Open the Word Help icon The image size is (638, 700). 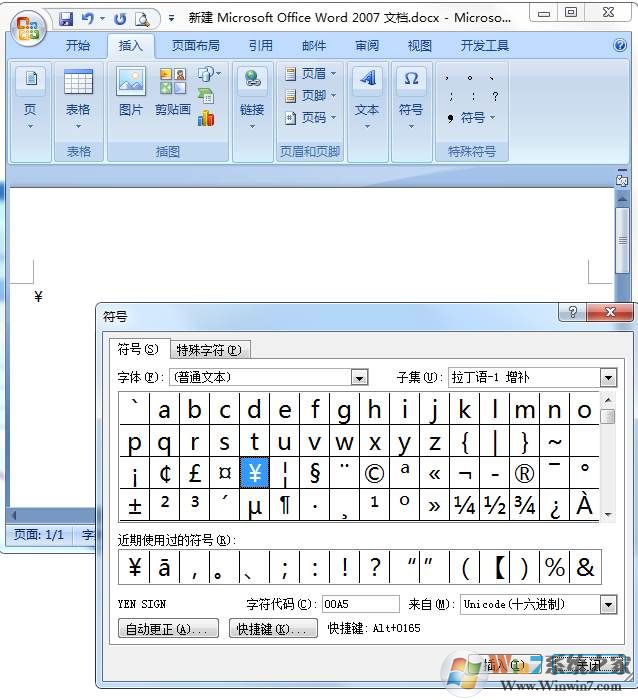tap(620, 45)
